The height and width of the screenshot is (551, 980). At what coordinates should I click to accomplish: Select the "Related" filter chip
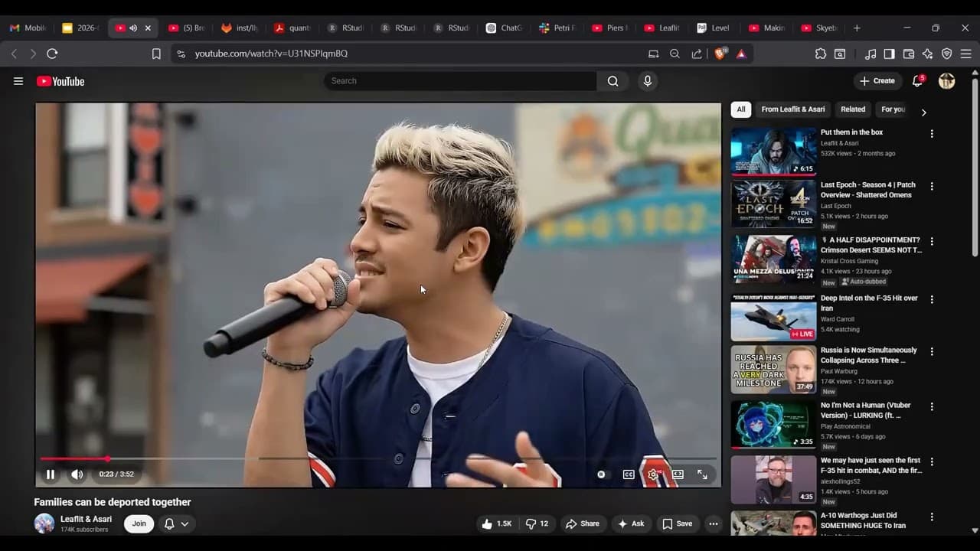point(853,109)
